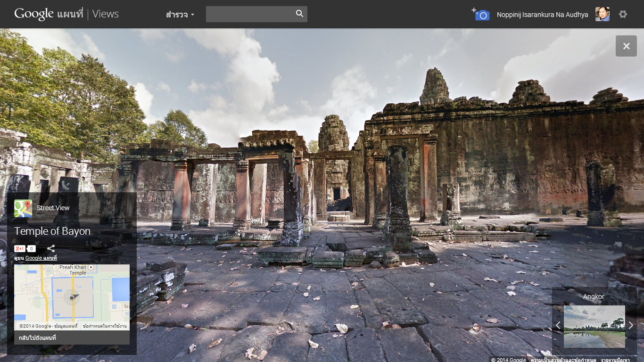This screenshot has width=644, height=362.
Task: Click the +1 count box showing 0
Action: [x=31, y=248]
